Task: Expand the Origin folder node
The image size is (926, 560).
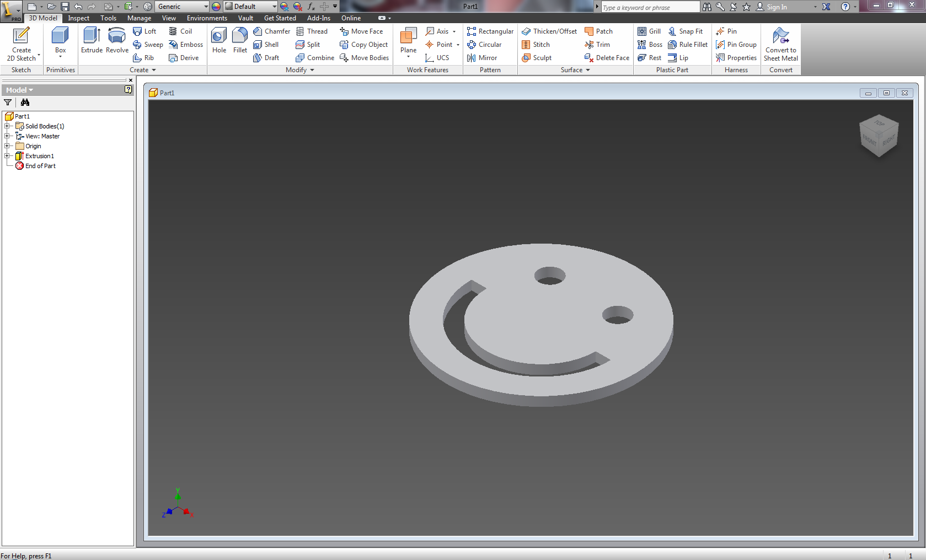Action: click(8, 146)
